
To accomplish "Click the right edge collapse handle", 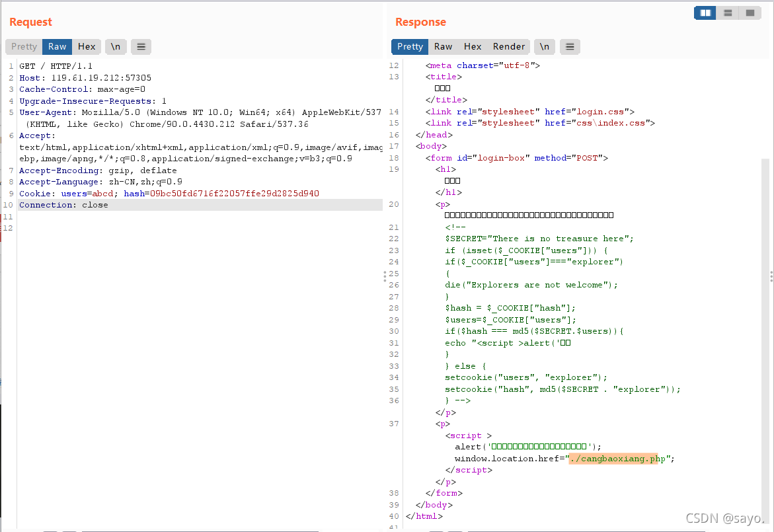I will 771,276.
